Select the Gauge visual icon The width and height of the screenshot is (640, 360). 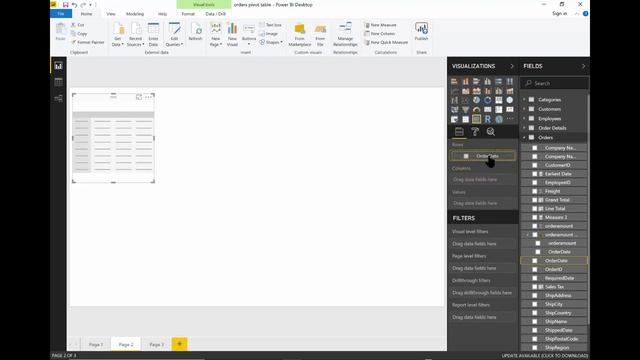[x=476, y=109]
